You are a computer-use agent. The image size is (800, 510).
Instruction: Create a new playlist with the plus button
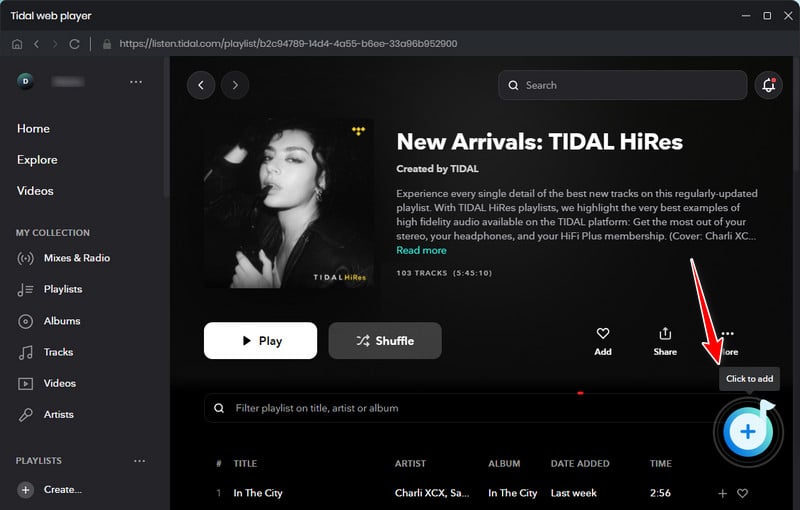[26, 490]
